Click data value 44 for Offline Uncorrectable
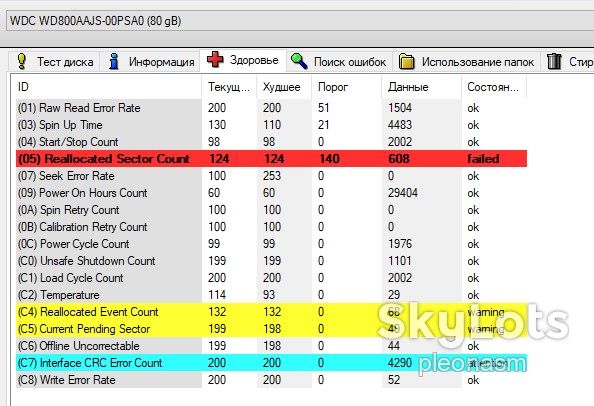 pyautogui.click(x=394, y=346)
